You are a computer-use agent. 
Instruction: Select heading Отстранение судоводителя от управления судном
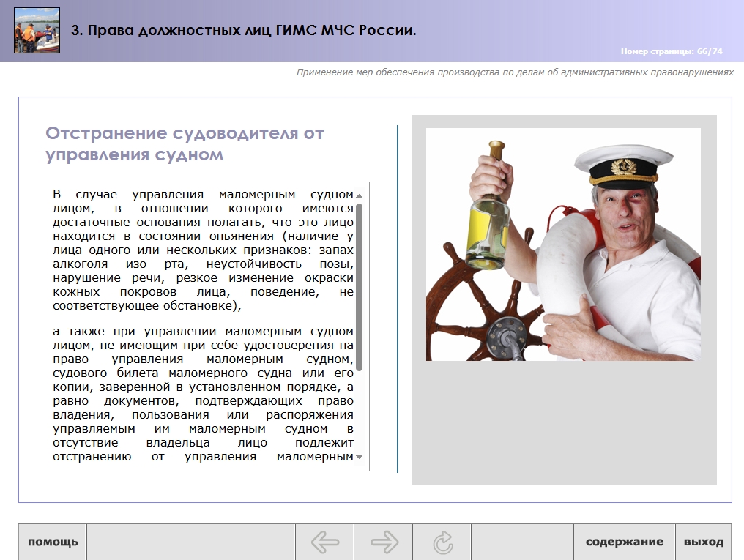[x=185, y=144]
